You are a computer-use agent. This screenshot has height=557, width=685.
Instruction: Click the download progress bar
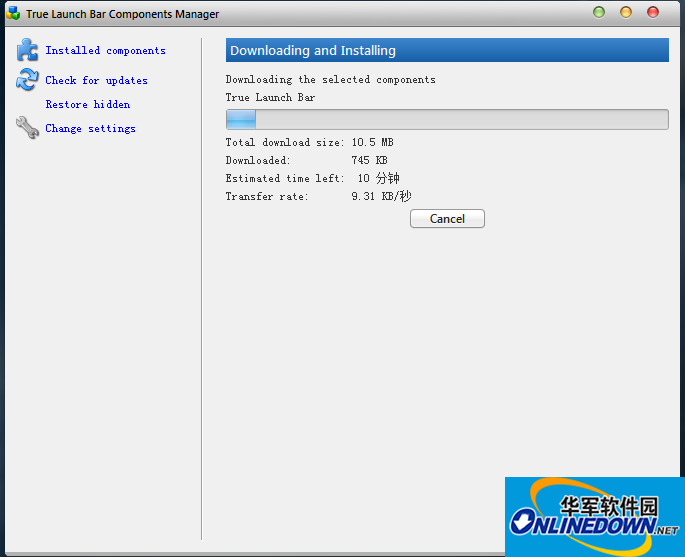click(x=447, y=119)
